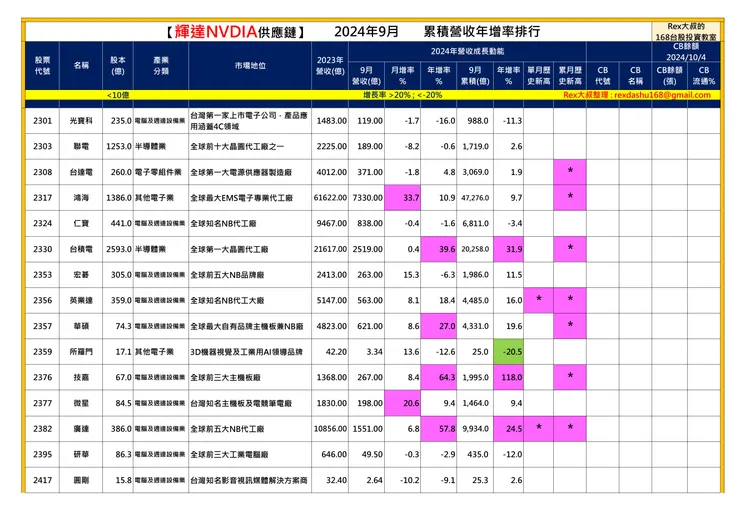This screenshot has height=523, width=740.
Task: Select the pink 31.9 cumulative growth cell
Action: [508, 249]
